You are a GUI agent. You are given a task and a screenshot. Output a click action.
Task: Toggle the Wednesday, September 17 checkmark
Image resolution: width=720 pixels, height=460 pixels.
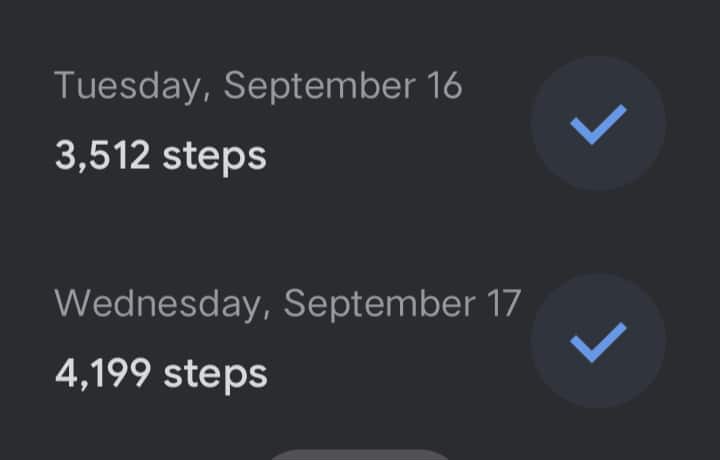[598, 342]
